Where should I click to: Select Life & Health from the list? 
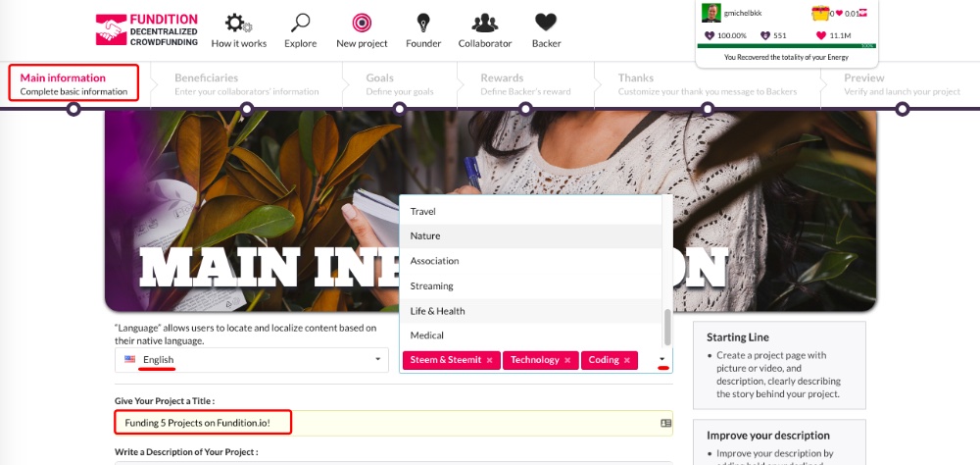tap(530, 311)
